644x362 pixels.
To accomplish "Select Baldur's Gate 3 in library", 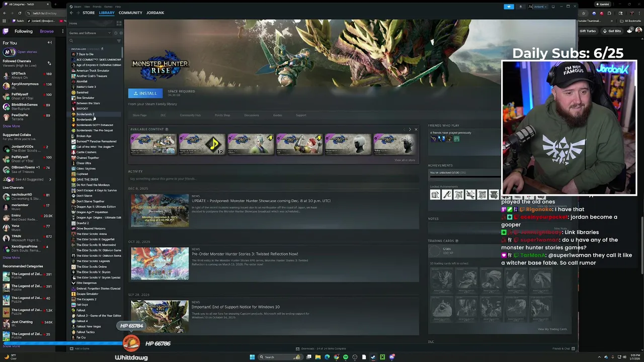I will click(x=86, y=86).
